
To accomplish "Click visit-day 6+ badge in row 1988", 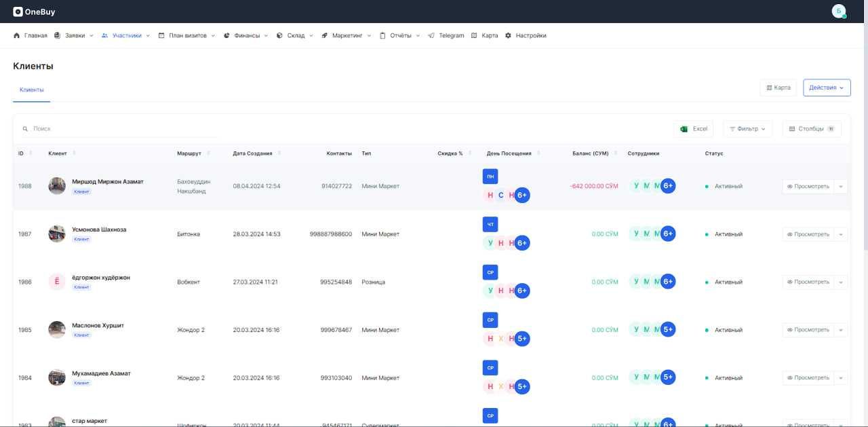I will coord(522,195).
